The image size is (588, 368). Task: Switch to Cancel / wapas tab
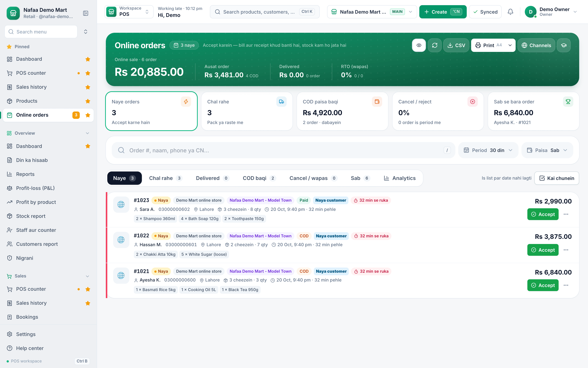point(313,178)
